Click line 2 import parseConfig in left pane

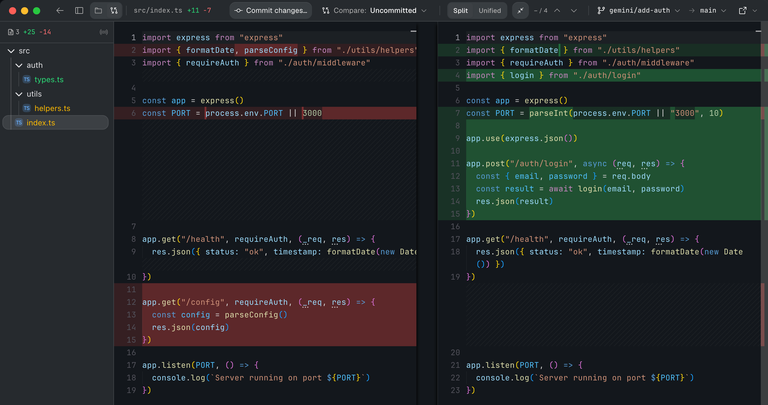click(x=265, y=50)
